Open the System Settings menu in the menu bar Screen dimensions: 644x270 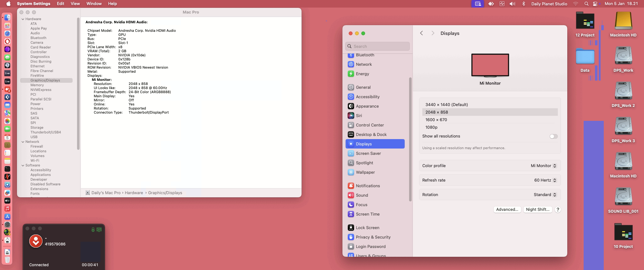[34, 4]
